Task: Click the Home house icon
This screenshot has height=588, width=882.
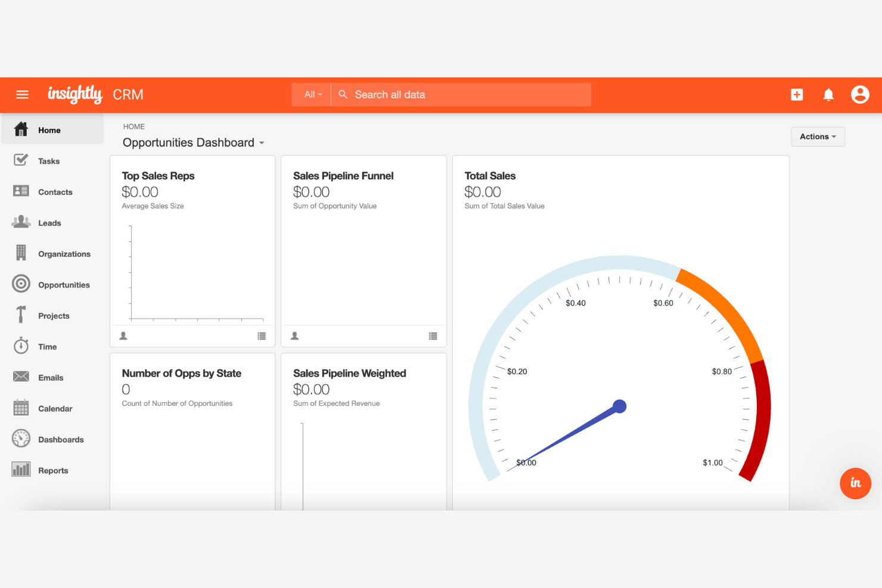Action: pyautogui.click(x=21, y=129)
